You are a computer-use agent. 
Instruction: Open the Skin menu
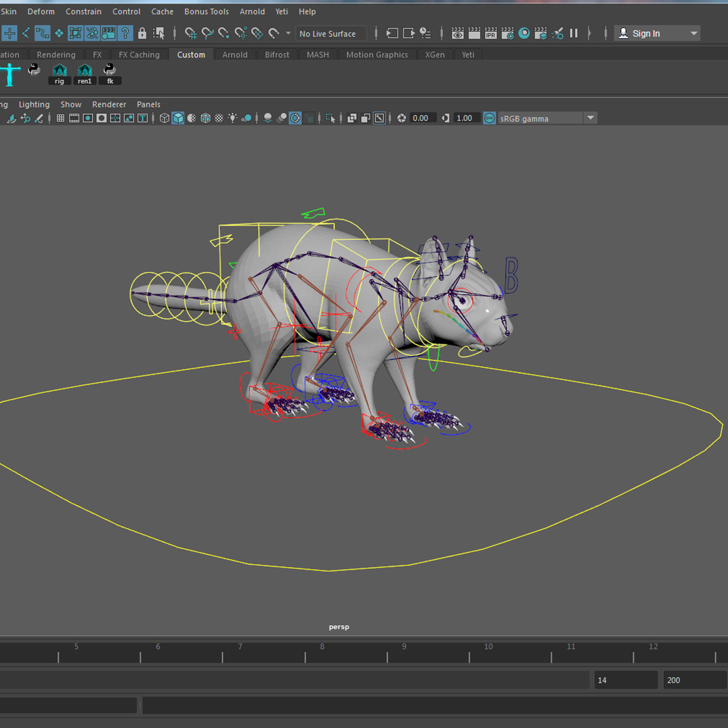(8, 11)
